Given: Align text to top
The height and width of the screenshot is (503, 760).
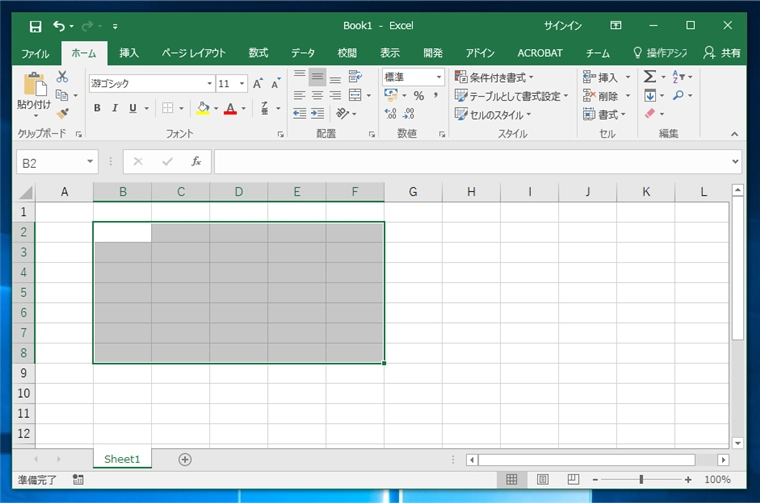Looking at the screenshot, I should point(300,76).
